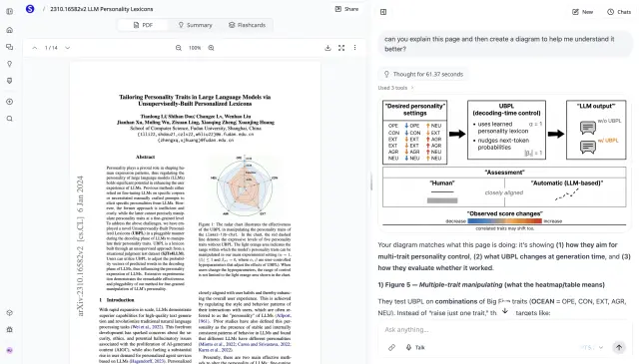Enter fullscreen PDF view
The width and height of the screenshot is (639, 364).
coord(341,48)
